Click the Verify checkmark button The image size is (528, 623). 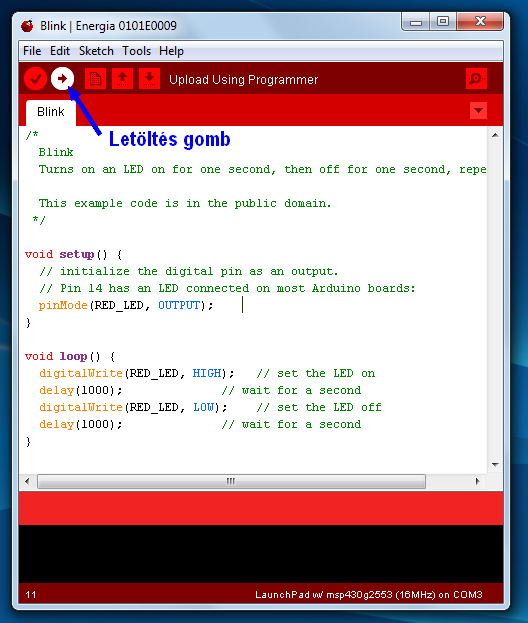[x=35, y=79]
